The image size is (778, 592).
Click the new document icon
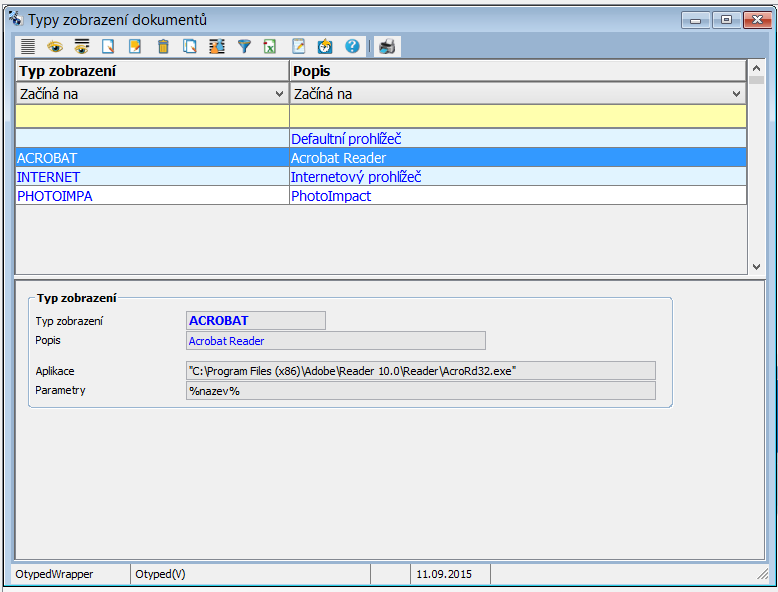coord(109,46)
